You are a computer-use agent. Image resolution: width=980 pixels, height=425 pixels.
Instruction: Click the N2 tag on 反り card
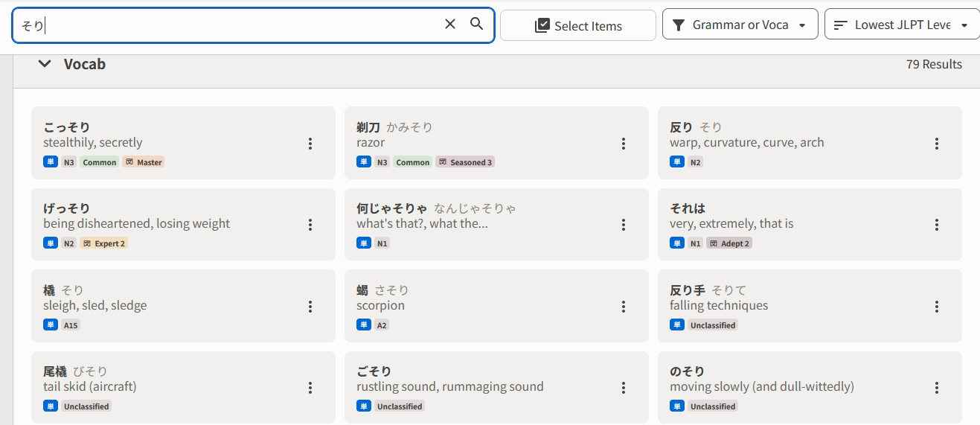click(x=695, y=162)
